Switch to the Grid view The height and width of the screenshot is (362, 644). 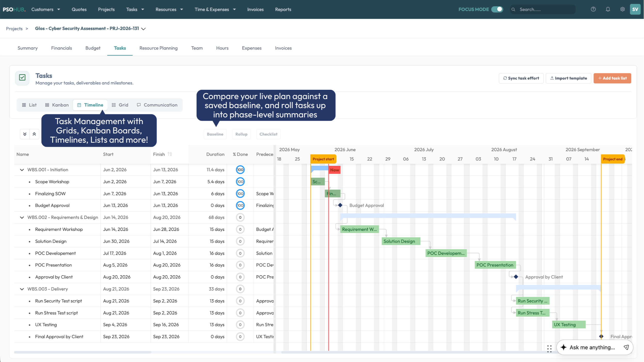coord(120,105)
